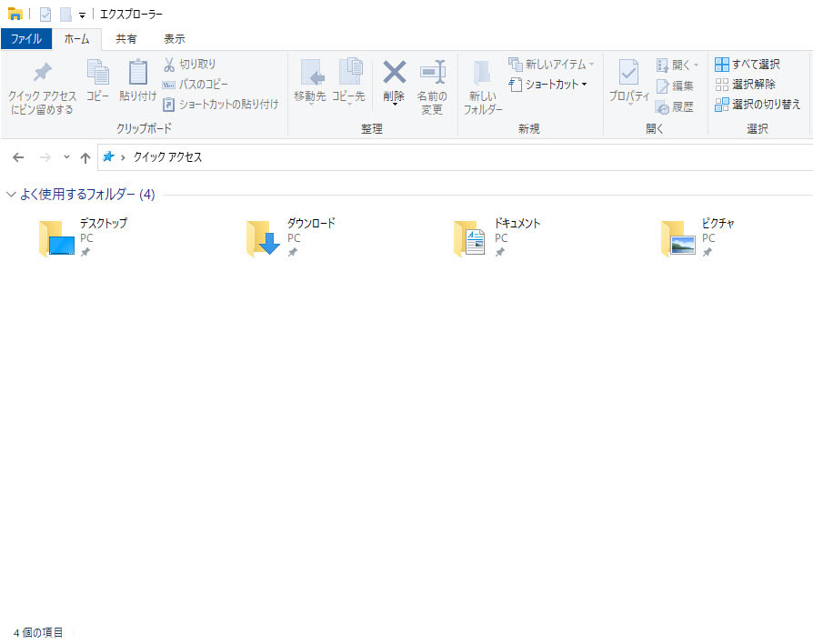Click the Rename (名前の変更) icon
The width and height of the screenshot is (813, 644).
pos(432,73)
